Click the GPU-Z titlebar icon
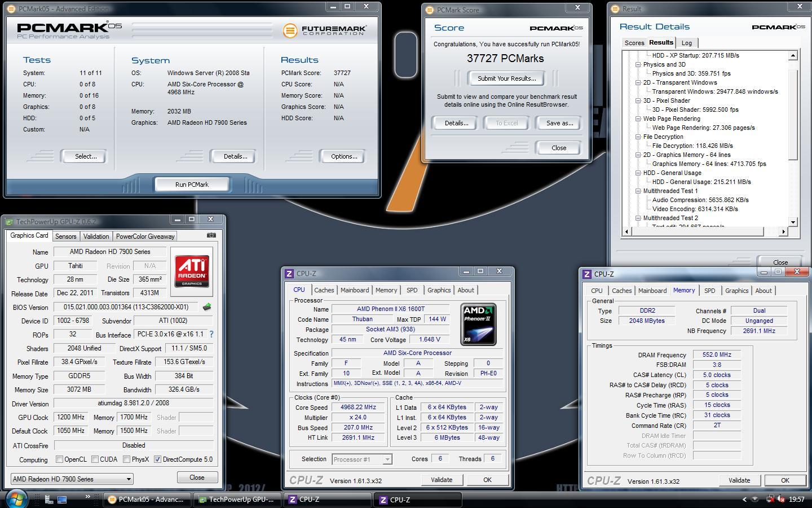Screen dimensions: 812x508 [9, 222]
